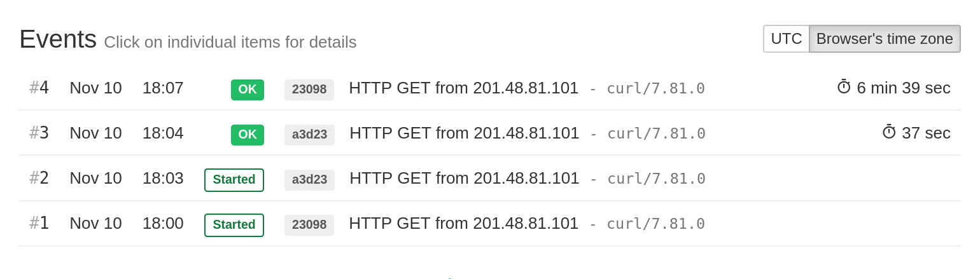Click the OK status badge on event #3
The height and width of the screenshot is (279, 980).
pos(247,135)
